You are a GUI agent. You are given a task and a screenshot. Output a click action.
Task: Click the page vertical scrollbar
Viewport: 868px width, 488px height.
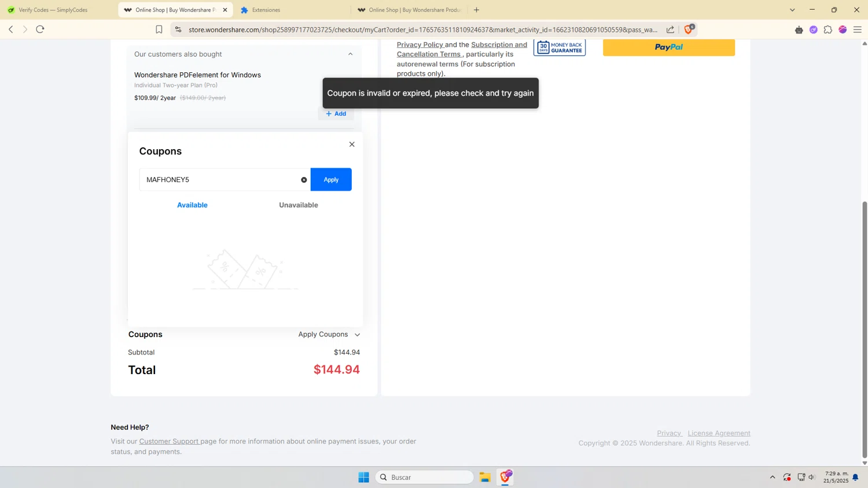coord(865,330)
